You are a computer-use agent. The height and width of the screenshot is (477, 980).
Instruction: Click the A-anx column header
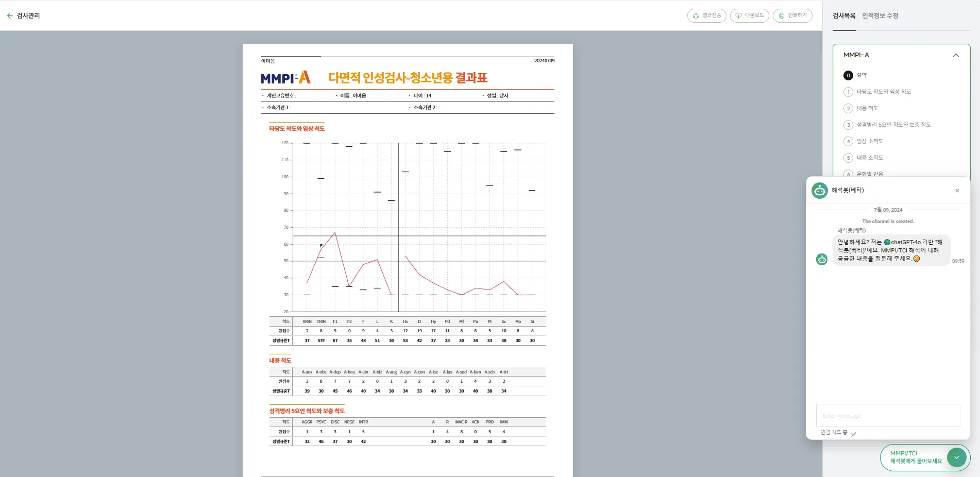[307, 372]
